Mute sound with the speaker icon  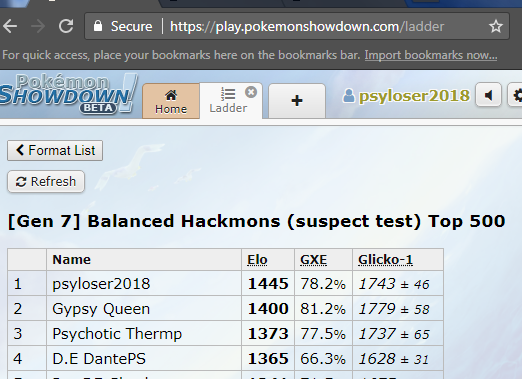point(488,96)
